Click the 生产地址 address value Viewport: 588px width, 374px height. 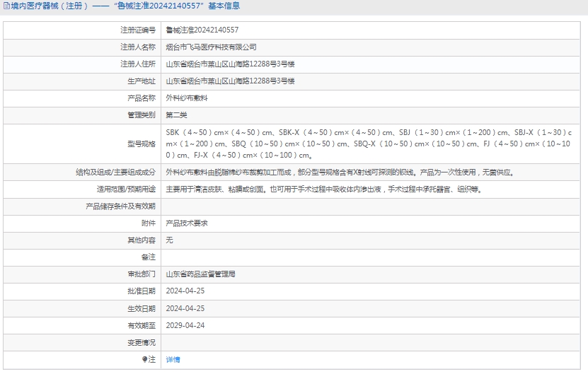point(230,81)
